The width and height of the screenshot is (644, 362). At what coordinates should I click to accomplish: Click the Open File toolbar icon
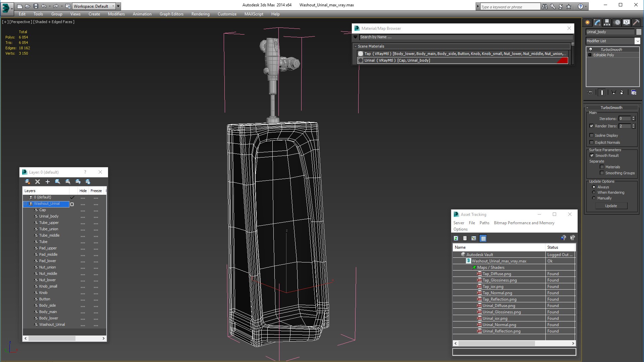pos(28,6)
